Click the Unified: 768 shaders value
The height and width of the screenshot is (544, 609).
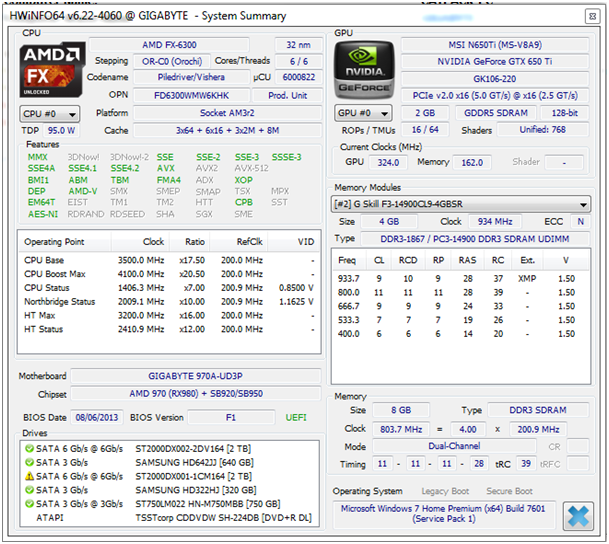click(x=543, y=130)
